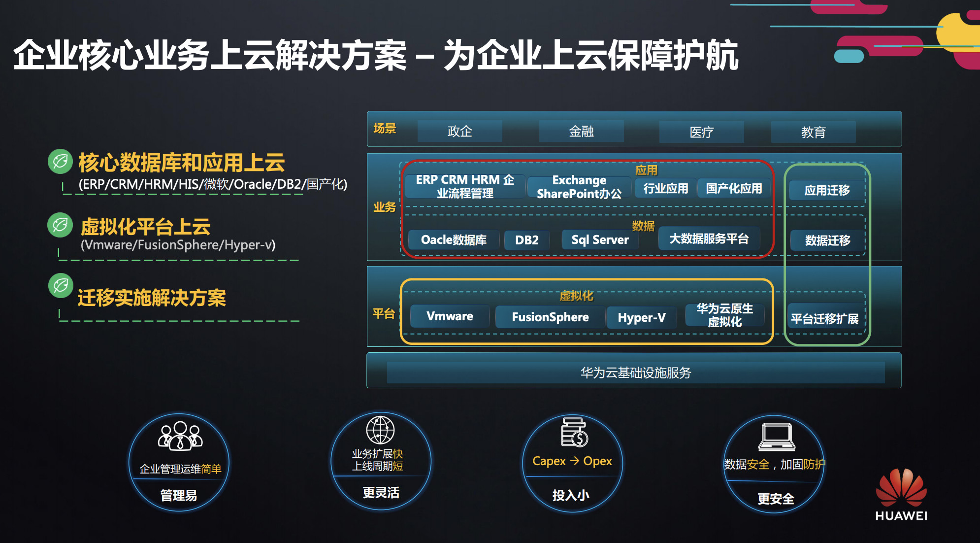980x543 pixels.
Task: Select the 金融 scenario box
Action: tap(581, 132)
